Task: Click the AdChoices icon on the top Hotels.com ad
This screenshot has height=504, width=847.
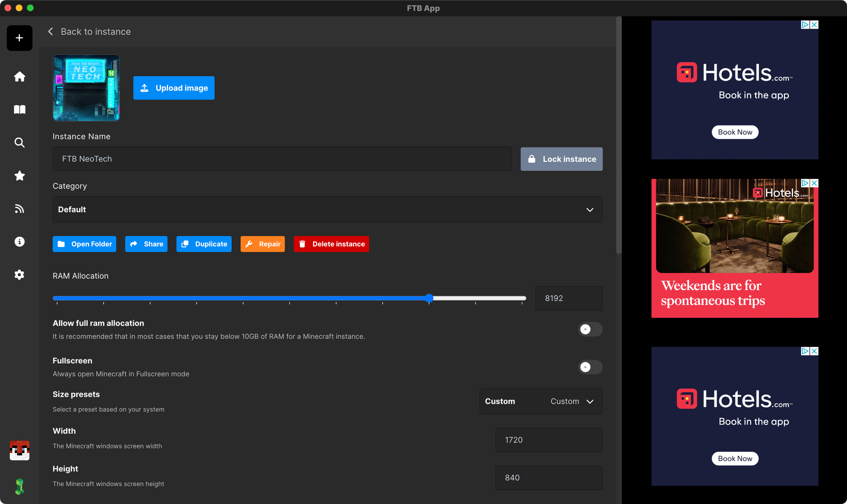Action: pyautogui.click(x=805, y=25)
